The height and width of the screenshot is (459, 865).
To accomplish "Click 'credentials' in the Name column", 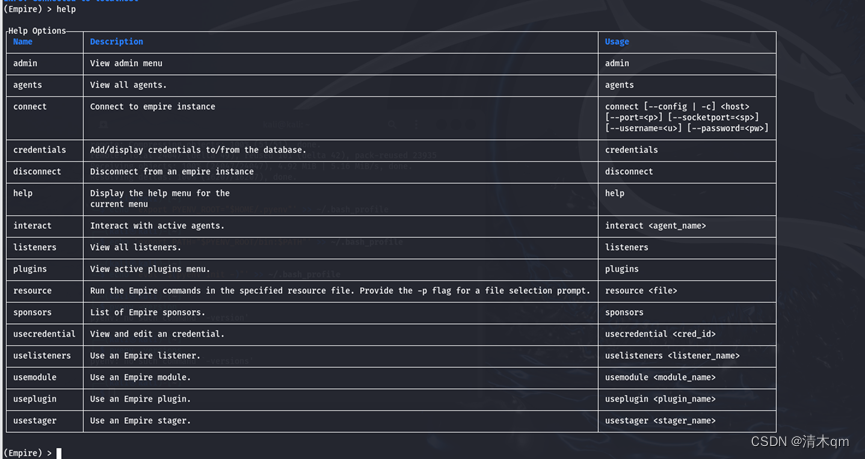I will (40, 150).
